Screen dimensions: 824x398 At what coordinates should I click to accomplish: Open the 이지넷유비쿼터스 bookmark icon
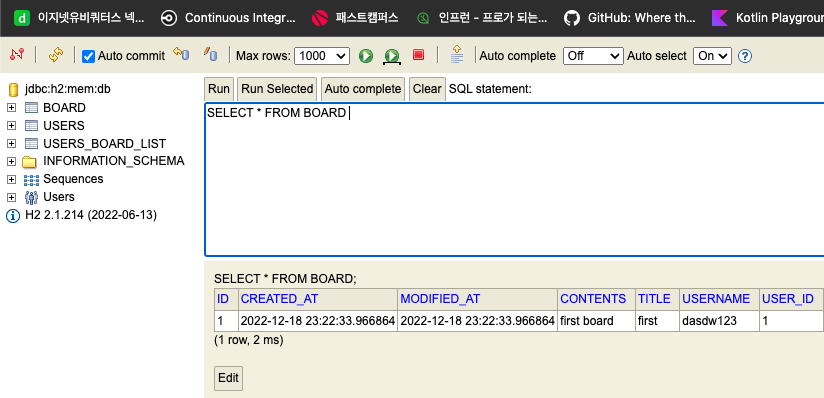tap(22, 18)
